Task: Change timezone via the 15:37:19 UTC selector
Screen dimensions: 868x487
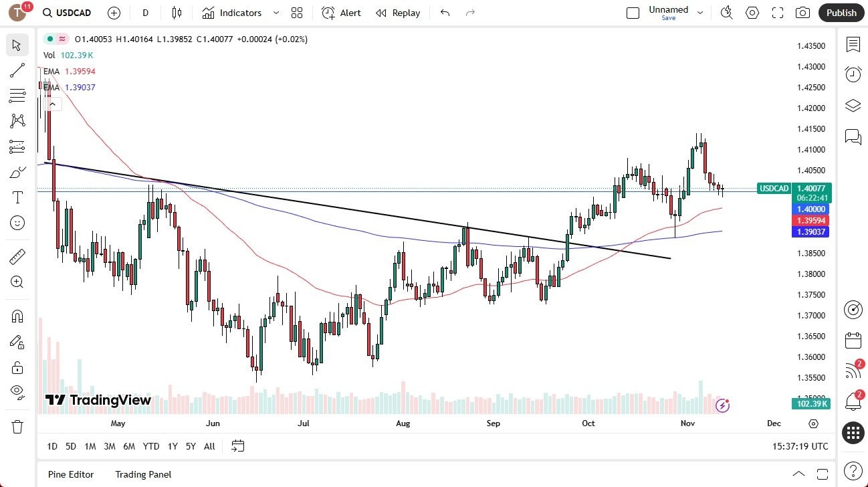Action: (799, 446)
